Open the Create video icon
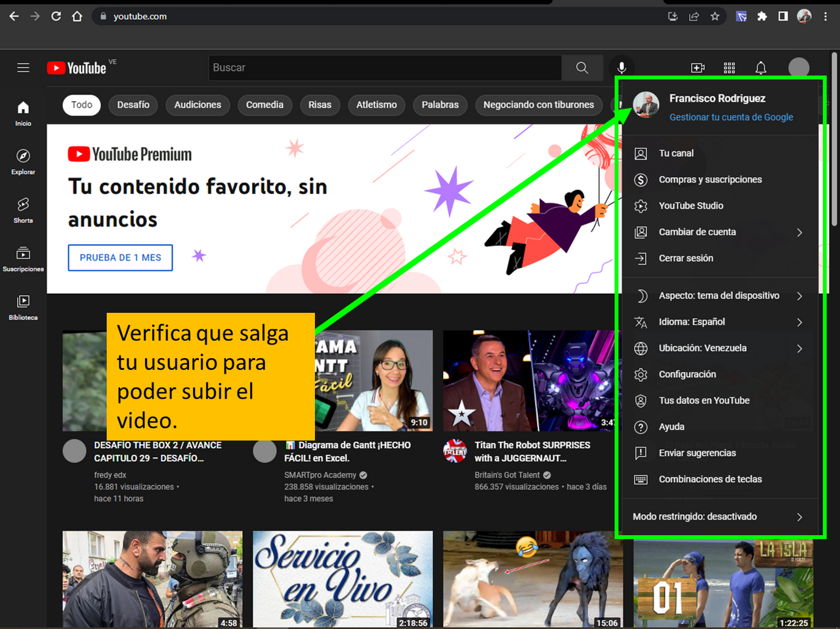 [x=698, y=68]
